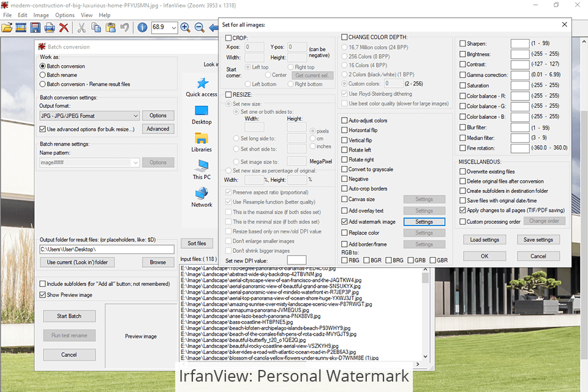Open the Output format JPG dropdown

tap(89, 116)
